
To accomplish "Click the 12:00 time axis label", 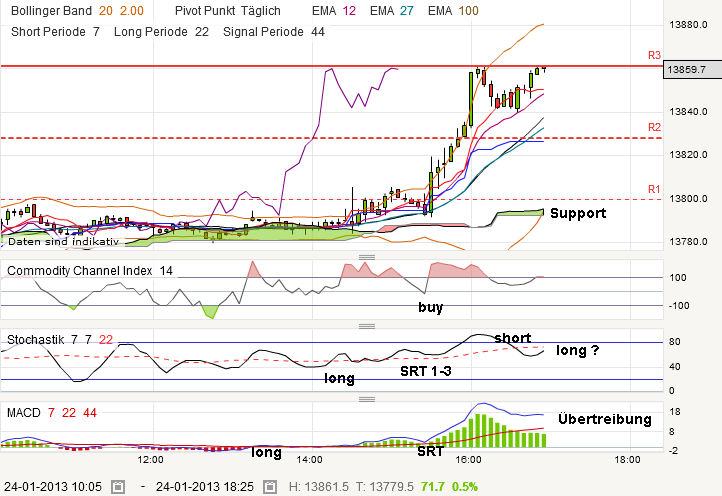I will coord(151,460).
